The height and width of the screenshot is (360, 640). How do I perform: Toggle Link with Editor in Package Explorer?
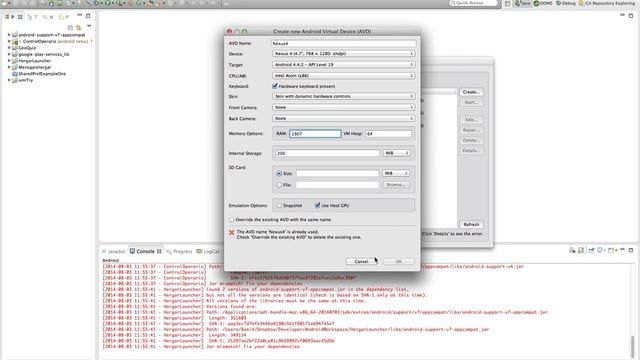(78, 28)
